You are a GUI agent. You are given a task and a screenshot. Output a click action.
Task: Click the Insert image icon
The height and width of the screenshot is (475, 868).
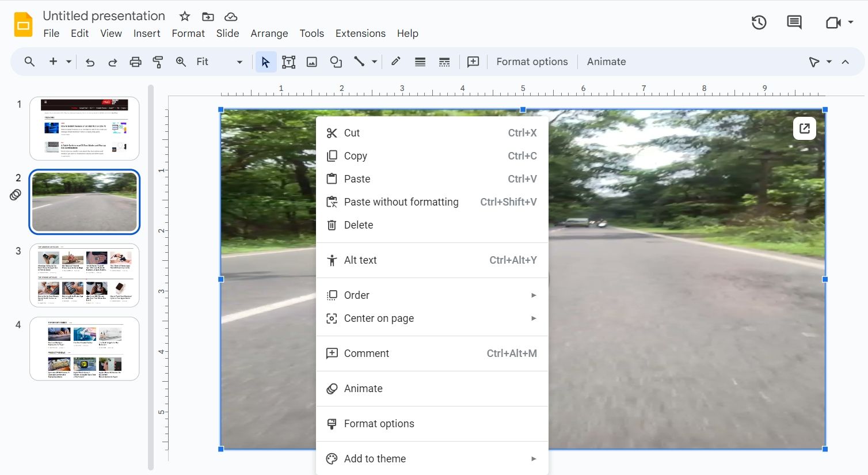pyautogui.click(x=311, y=61)
